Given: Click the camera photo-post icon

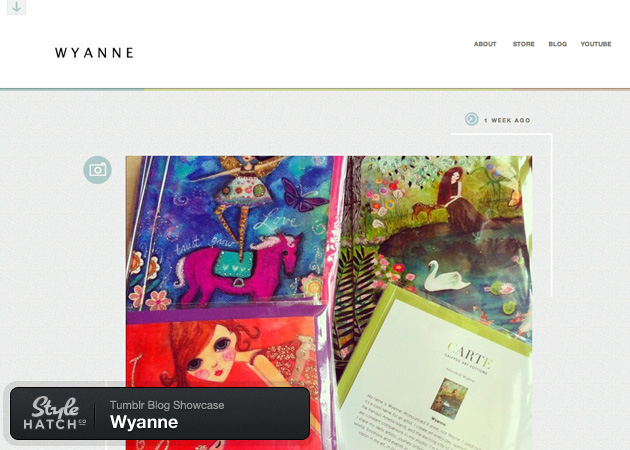Looking at the screenshot, I should pos(98,170).
